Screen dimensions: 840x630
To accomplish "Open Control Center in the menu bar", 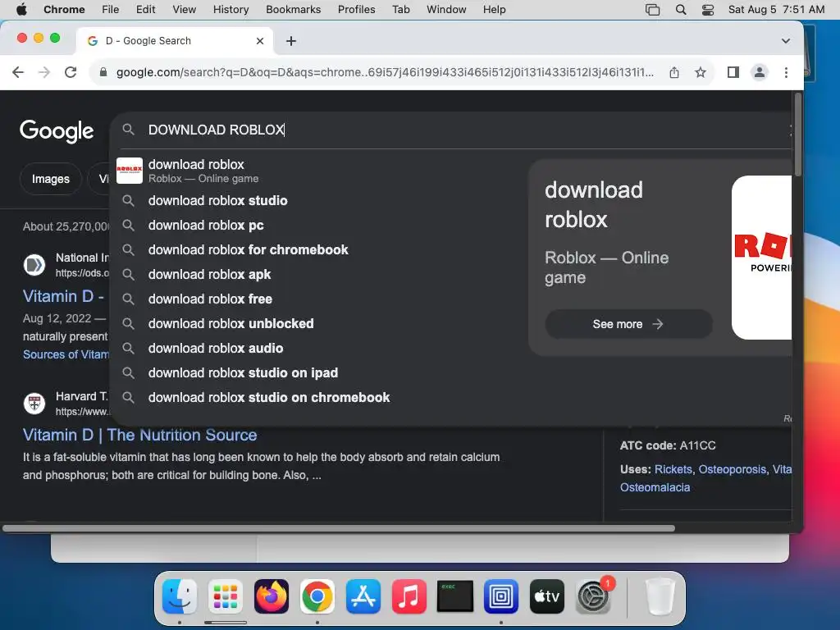I will pyautogui.click(x=708, y=10).
